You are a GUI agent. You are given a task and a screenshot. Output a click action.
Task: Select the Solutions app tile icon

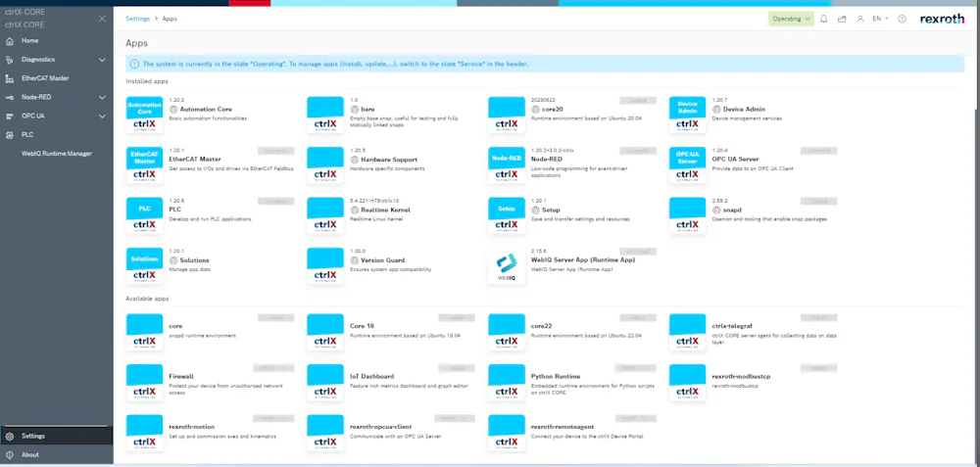[x=144, y=266]
